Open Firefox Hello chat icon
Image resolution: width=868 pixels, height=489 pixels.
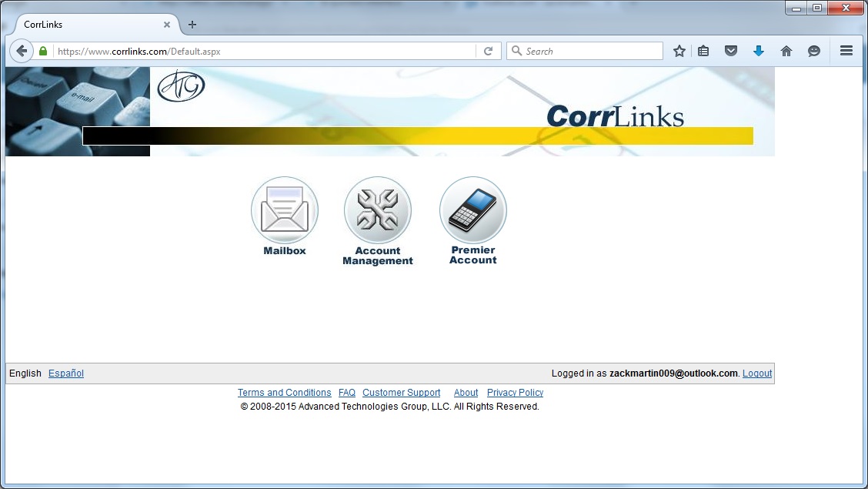coord(814,51)
